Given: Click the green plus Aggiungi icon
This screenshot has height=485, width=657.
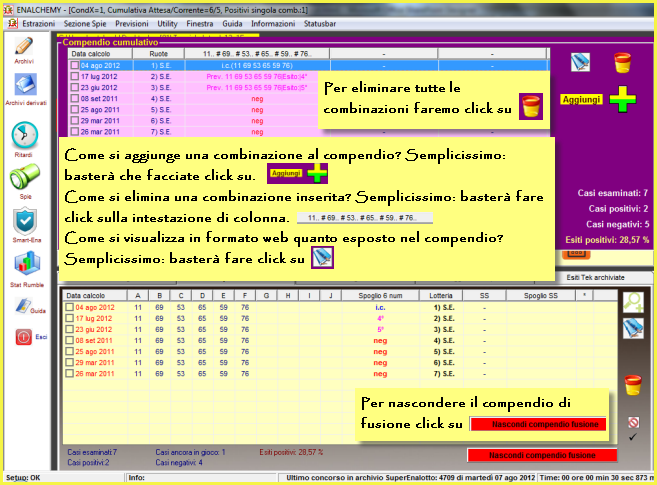Looking at the screenshot, I should coord(622,100).
